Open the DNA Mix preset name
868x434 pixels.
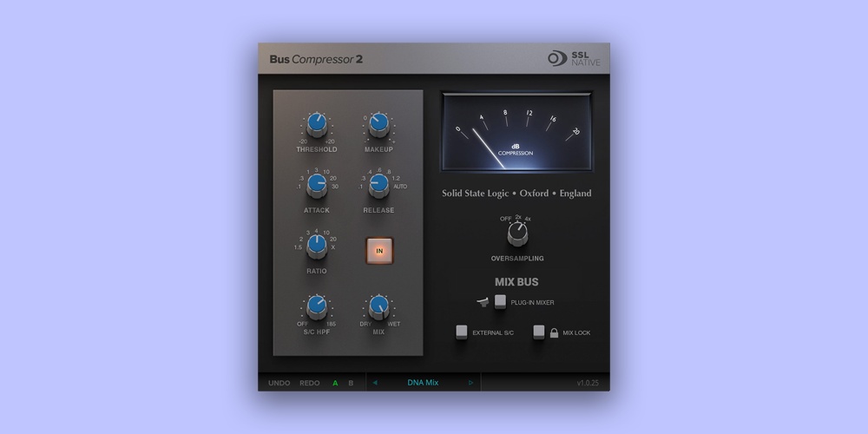(423, 383)
